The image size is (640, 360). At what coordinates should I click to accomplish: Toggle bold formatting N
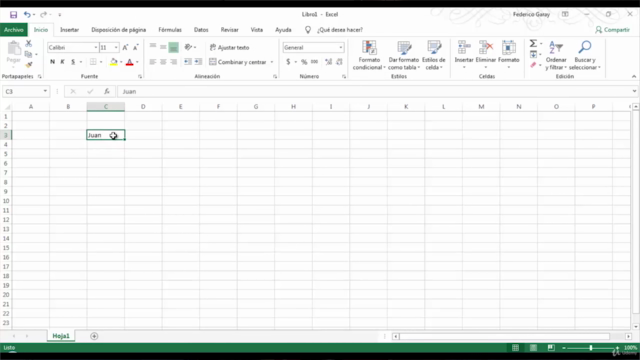pos(52,62)
